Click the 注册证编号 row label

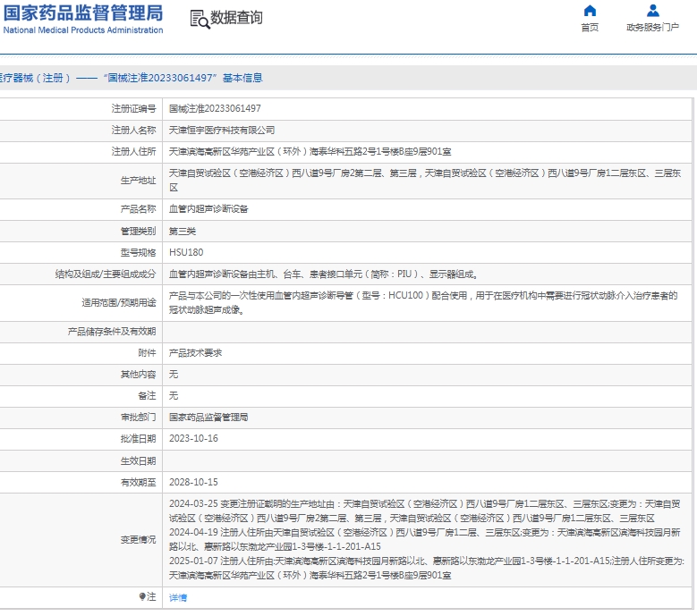tap(133, 109)
